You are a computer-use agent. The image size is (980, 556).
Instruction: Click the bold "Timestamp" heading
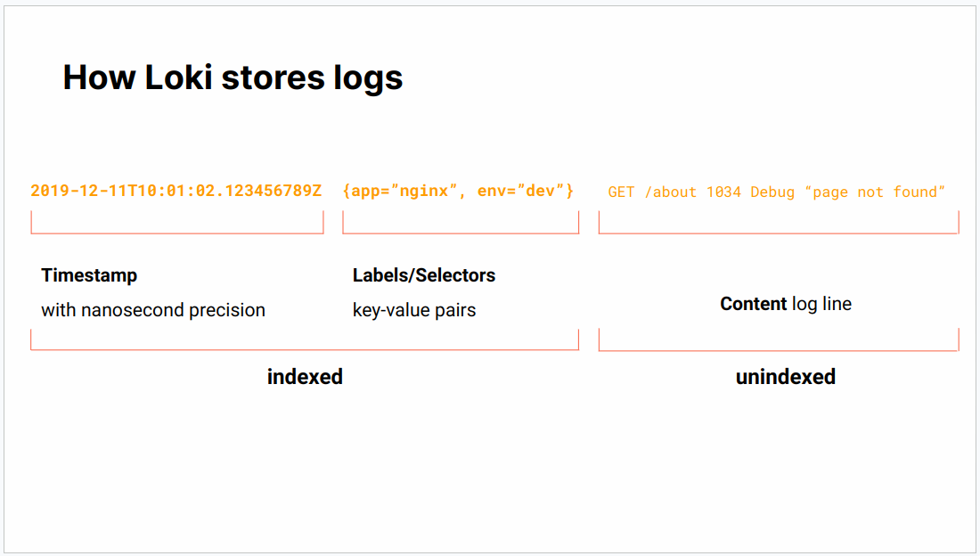tap(89, 275)
